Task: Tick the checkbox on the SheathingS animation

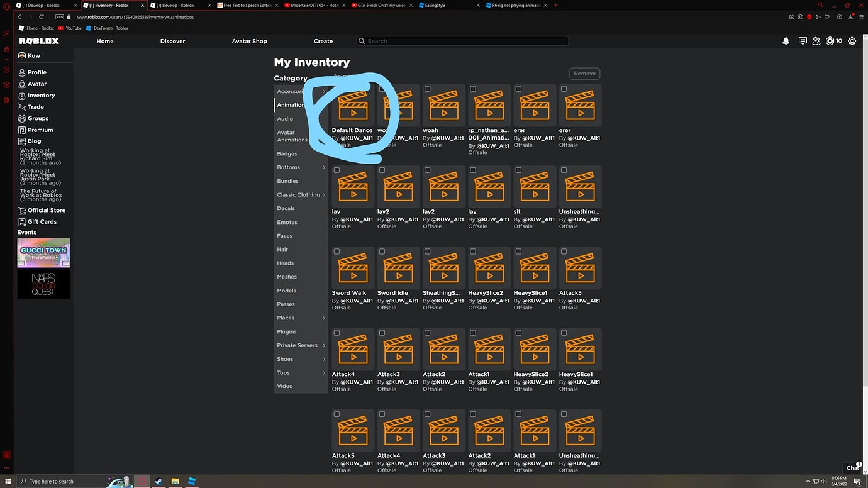Action: click(x=428, y=252)
